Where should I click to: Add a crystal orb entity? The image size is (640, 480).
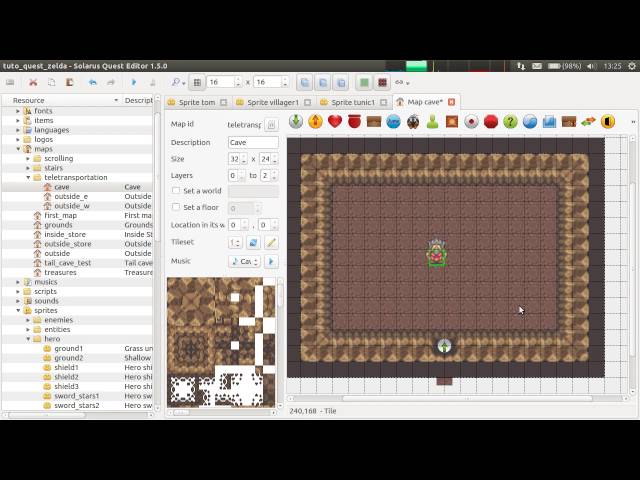530,121
